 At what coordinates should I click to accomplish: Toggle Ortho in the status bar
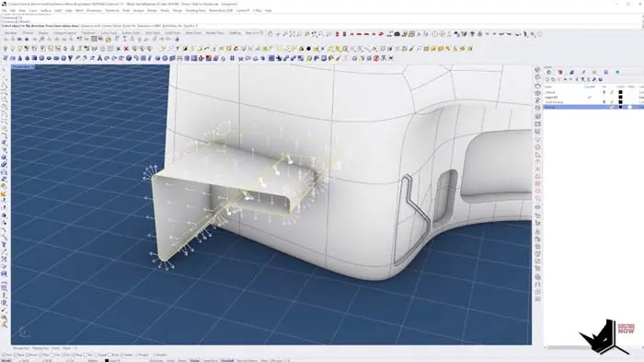click(170, 360)
